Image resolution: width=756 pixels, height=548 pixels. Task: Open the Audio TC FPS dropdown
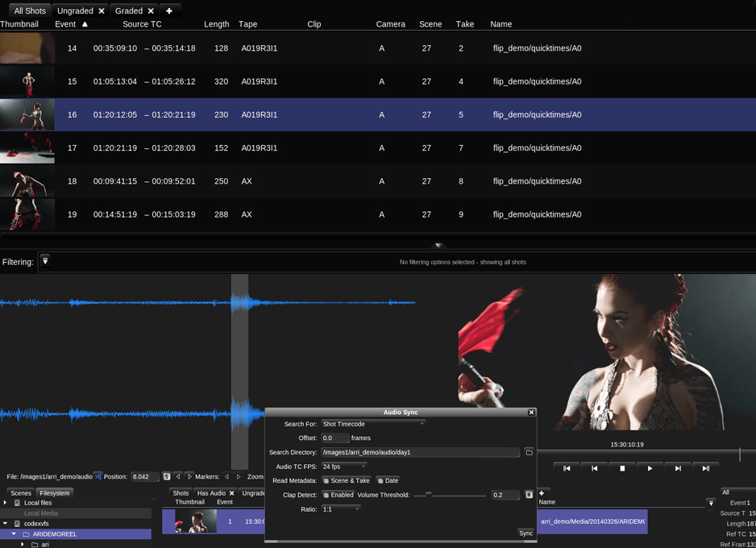coord(344,467)
